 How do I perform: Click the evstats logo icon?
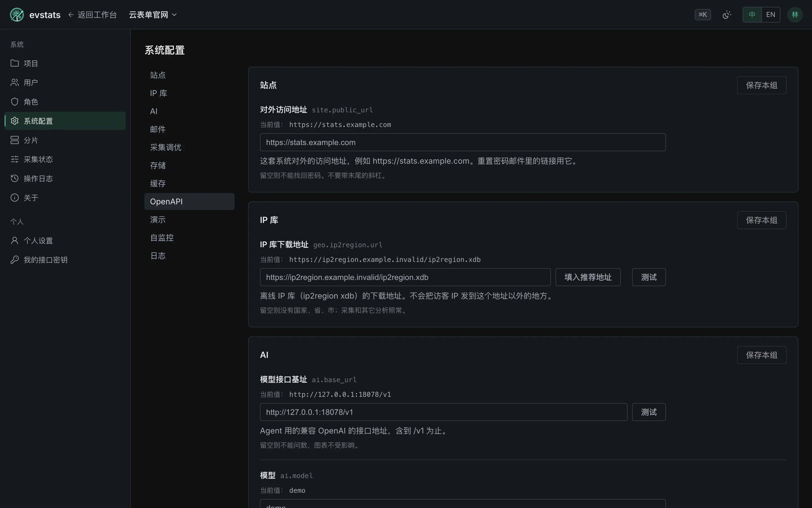point(17,15)
